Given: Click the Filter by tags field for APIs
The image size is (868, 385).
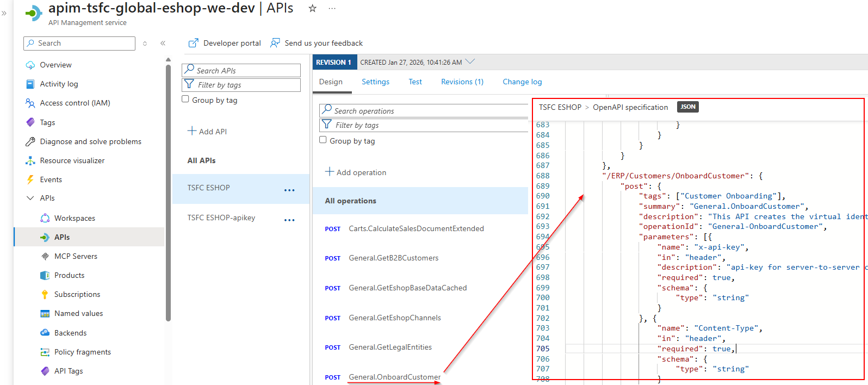Looking at the screenshot, I should 241,85.
